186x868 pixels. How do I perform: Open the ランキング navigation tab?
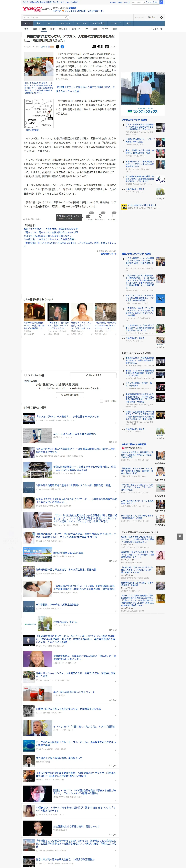(115, 24)
